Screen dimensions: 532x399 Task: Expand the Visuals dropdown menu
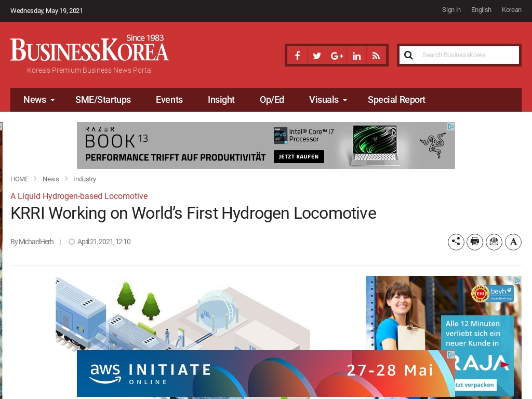click(328, 100)
